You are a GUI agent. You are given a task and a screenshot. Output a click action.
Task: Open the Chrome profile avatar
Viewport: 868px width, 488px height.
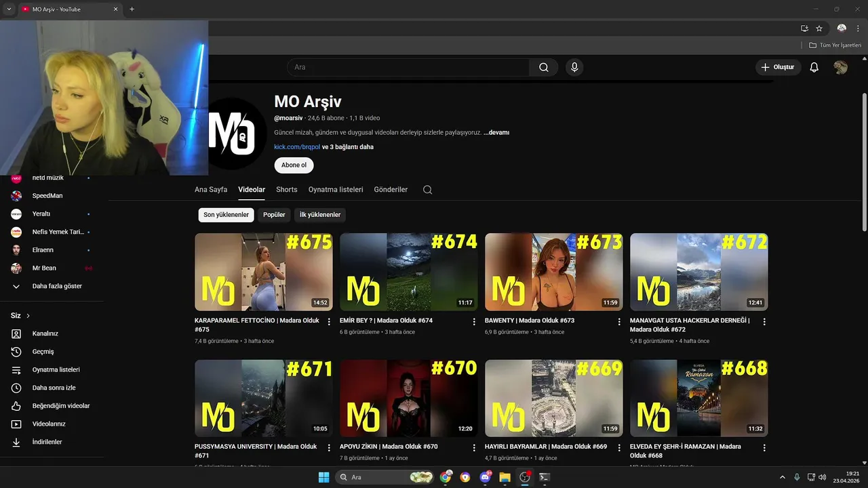click(x=842, y=28)
